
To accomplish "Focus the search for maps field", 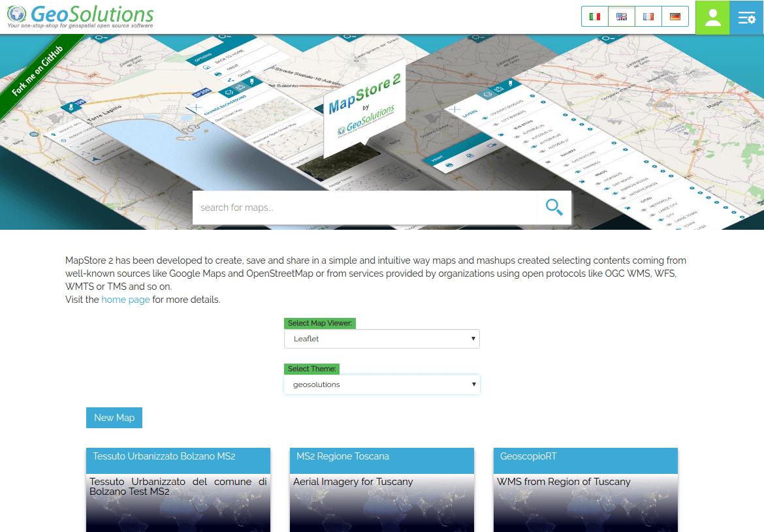I will (364, 208).
